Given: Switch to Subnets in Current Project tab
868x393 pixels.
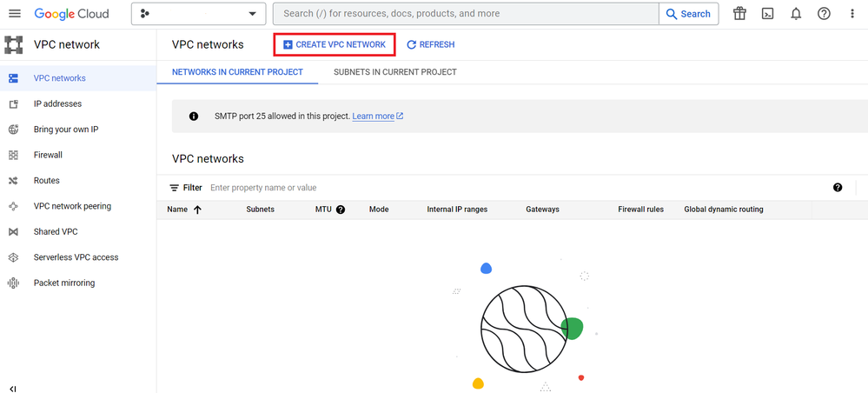Looking at the screenshot, I should coord(395,72).
